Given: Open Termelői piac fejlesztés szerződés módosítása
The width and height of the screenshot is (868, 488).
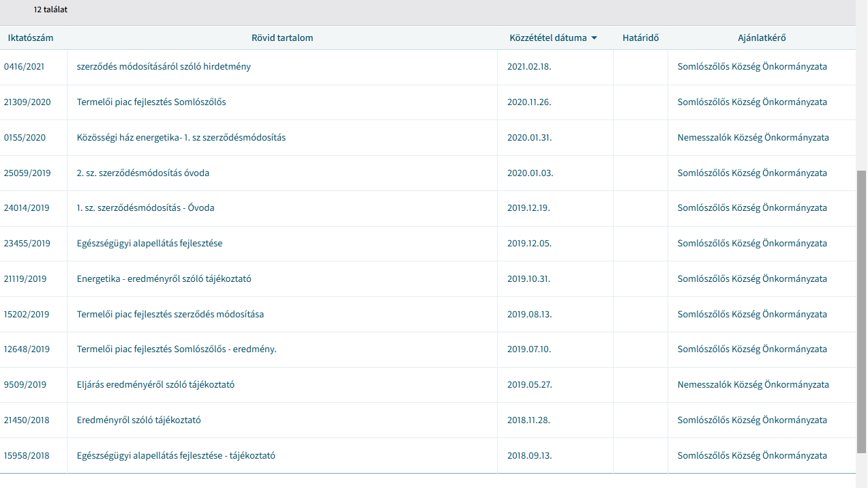Looking at the screenshot, I should point(170,315).
